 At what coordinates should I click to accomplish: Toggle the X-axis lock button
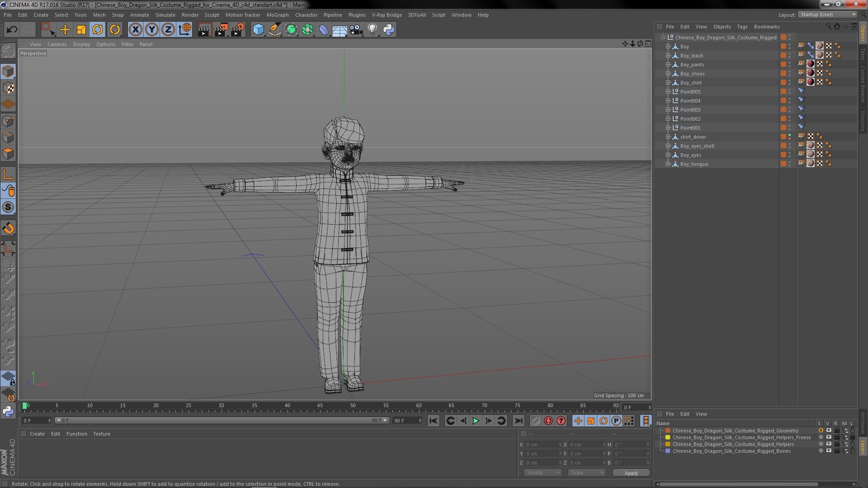pyautogui.click(x=135, y=30)
